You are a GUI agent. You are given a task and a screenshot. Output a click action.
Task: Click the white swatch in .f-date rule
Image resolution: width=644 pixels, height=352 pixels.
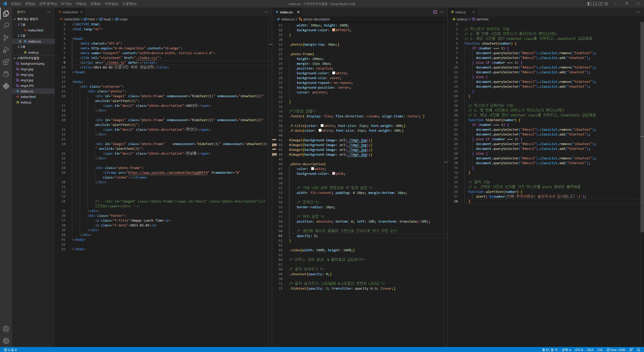[320, 130]
